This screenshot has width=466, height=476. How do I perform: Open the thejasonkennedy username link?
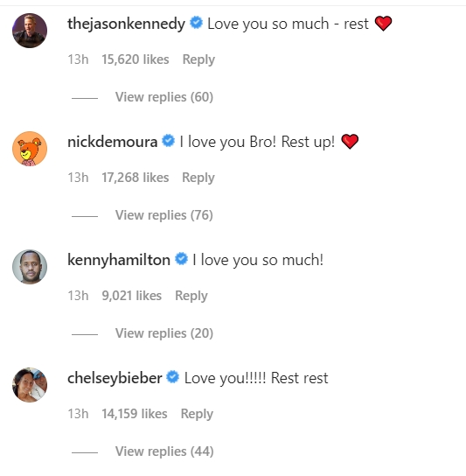(126, 24)
